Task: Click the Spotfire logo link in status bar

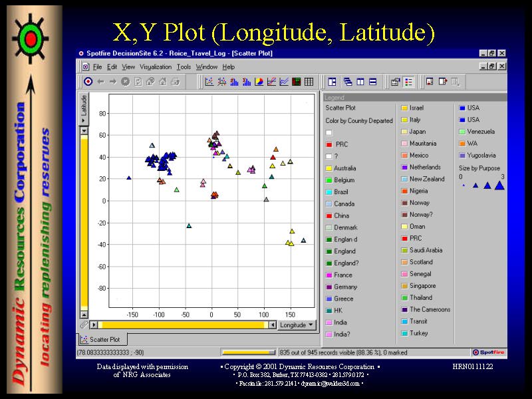Action: pyautogui.click(x=488, y=352)
